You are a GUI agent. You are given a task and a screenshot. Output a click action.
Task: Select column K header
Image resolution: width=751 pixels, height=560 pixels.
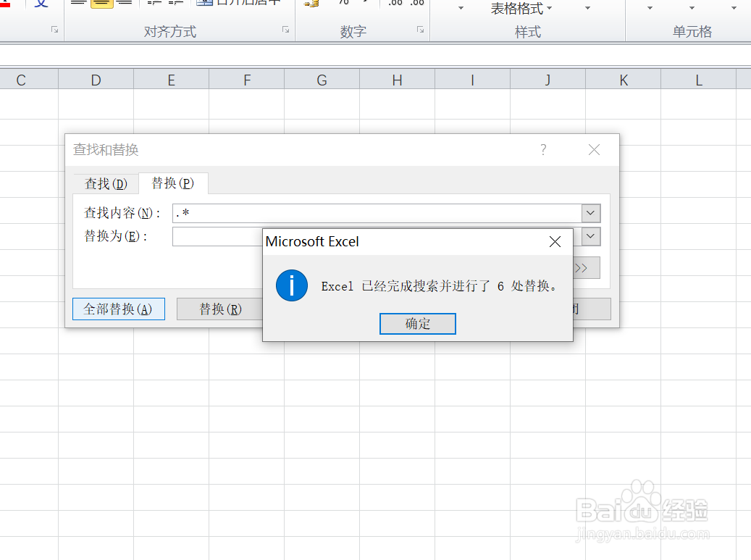(x=623, y=80)
